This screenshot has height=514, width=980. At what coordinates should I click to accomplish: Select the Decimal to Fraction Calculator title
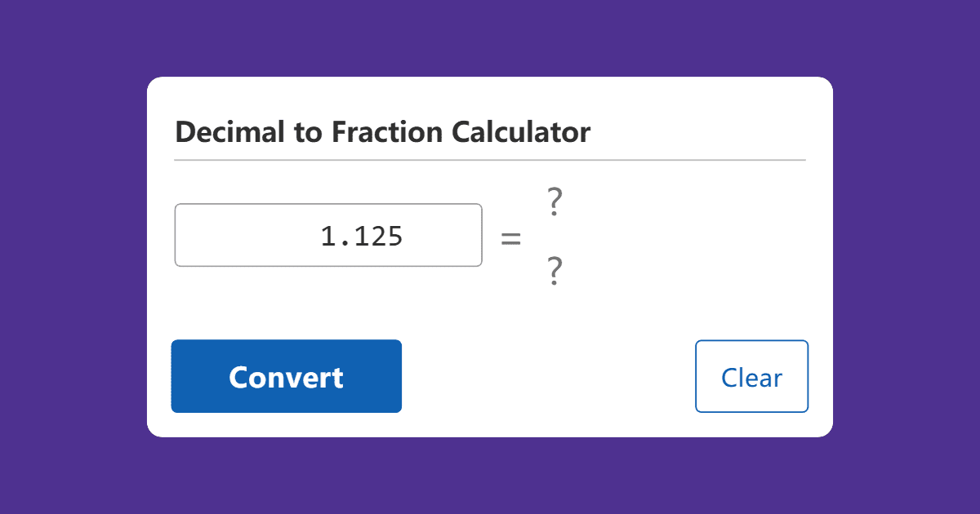(382, 131)
